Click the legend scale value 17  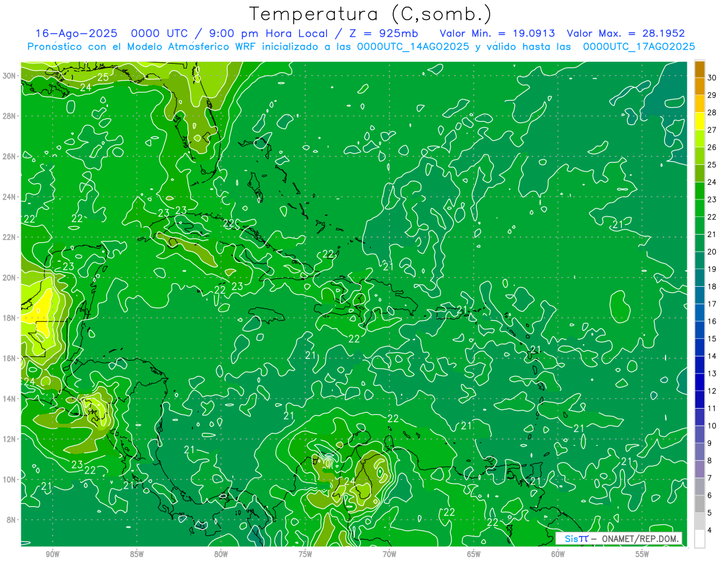click(713, 304)
